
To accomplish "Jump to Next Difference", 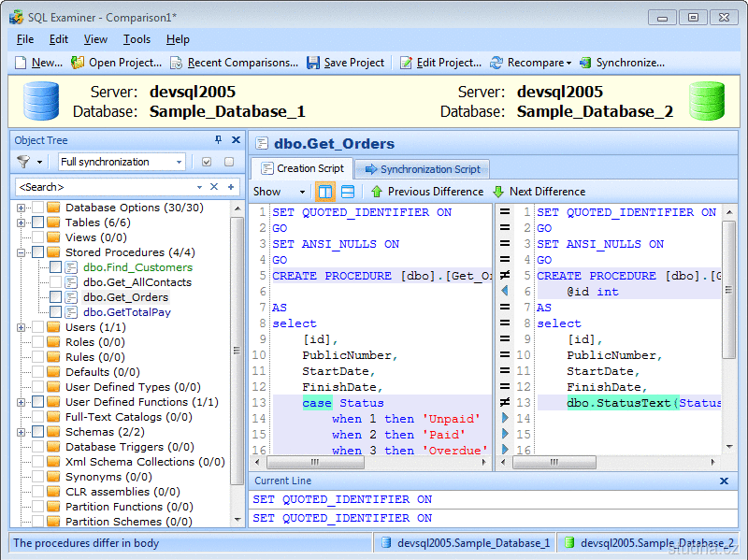I will (x=539, y=192).
